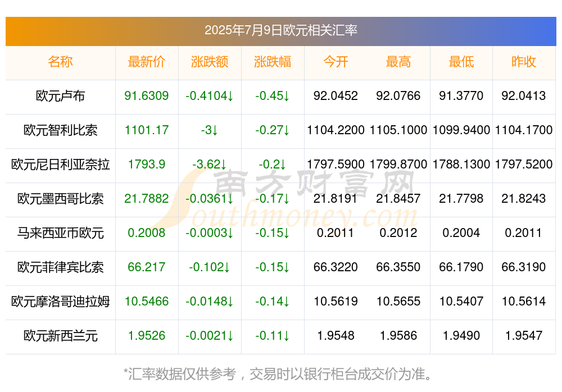Select the 最低 column header
The width and height of the screenshot is (562, 392).
click(461, 62)
